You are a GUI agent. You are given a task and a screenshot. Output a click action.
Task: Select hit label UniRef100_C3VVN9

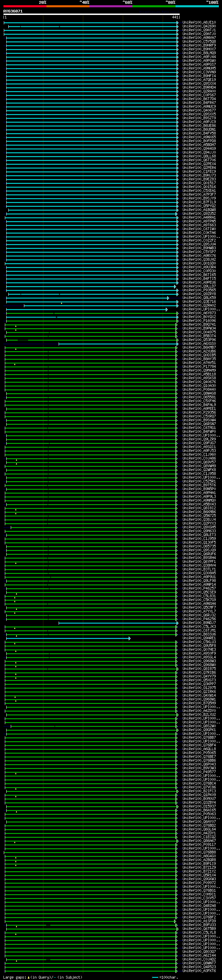pos(199,72)
